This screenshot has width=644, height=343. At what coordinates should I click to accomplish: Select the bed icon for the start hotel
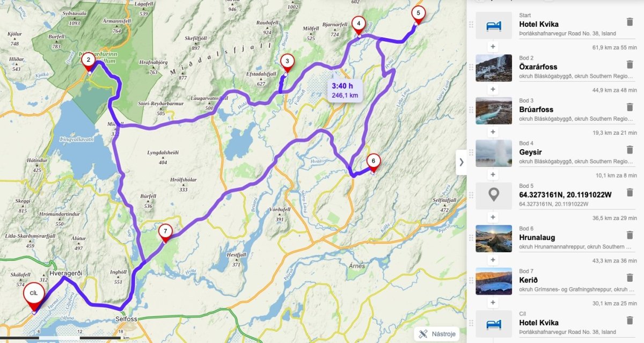point(494,25)
